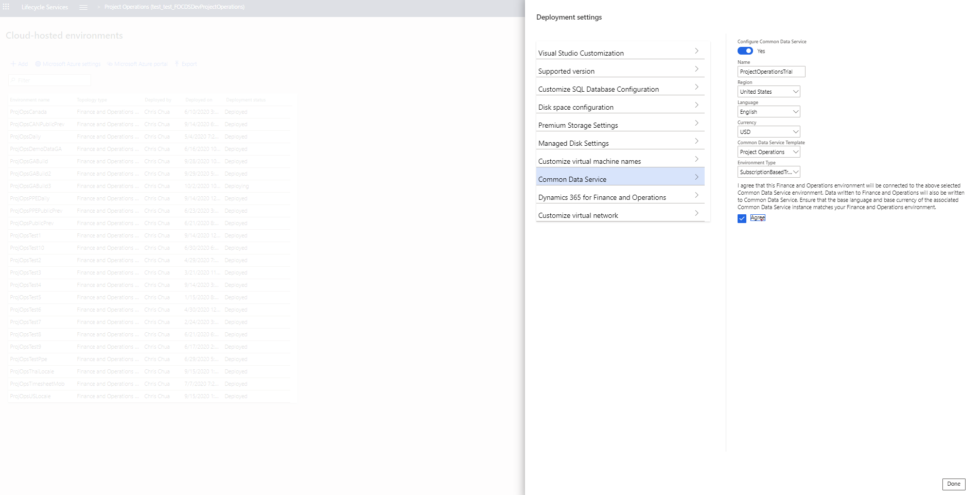Click the Done button
Viewport: 980px width, 495px height.
coord(954,484)
